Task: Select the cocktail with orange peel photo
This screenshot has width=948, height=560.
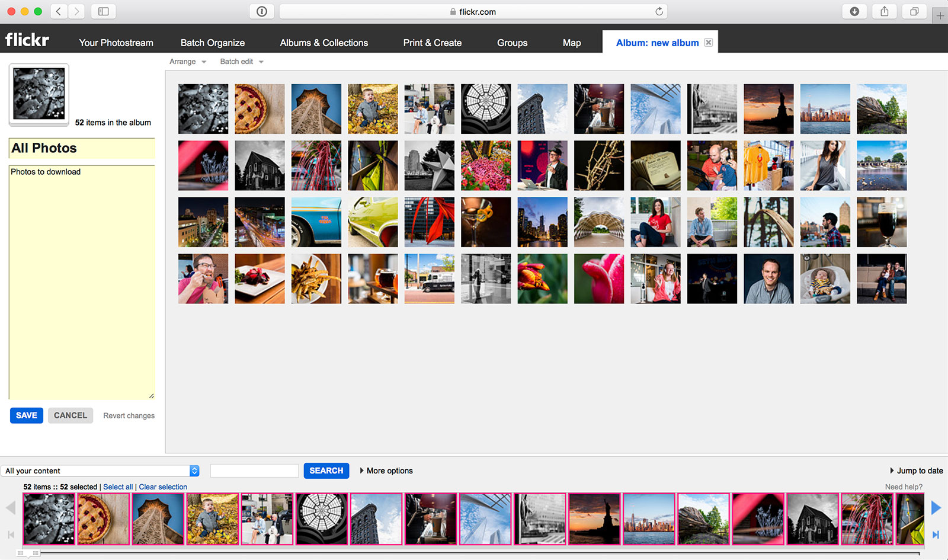Action: 486,222
